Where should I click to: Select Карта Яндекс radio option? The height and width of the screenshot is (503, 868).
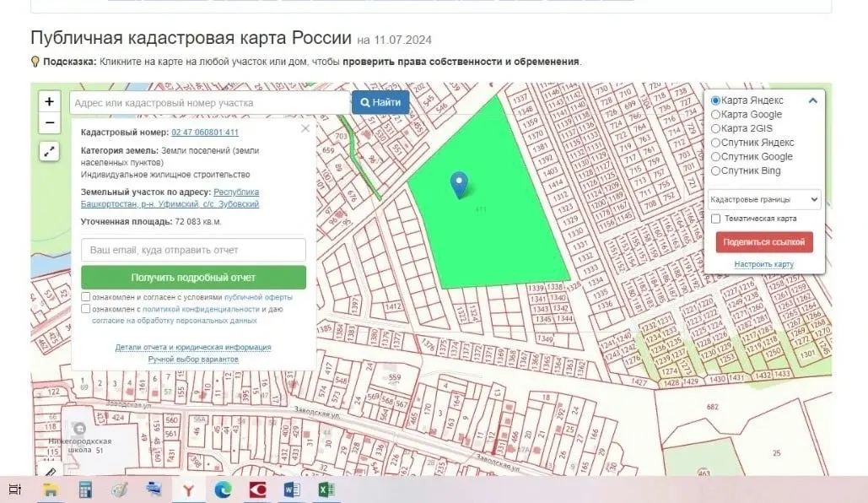coord(715,100)
